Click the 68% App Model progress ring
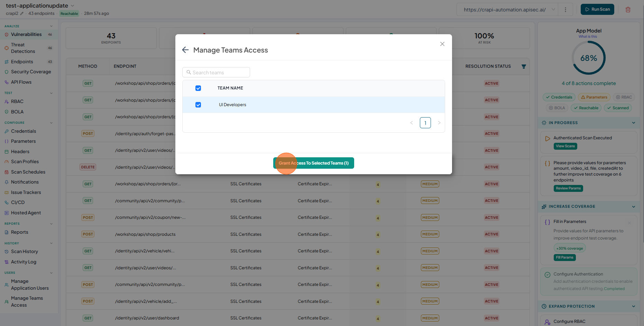The image size is (644, 326). [x=589, y=58]
